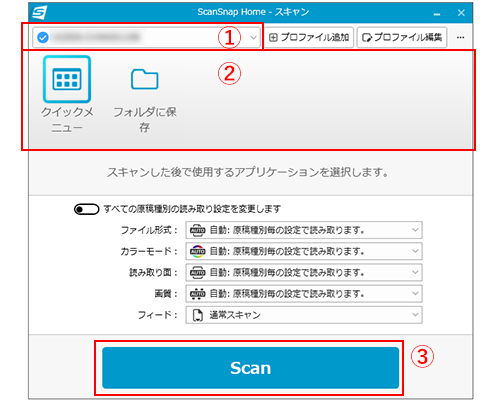
Task: Select the クイックメニュー profile icon
Action: point(67,79)
